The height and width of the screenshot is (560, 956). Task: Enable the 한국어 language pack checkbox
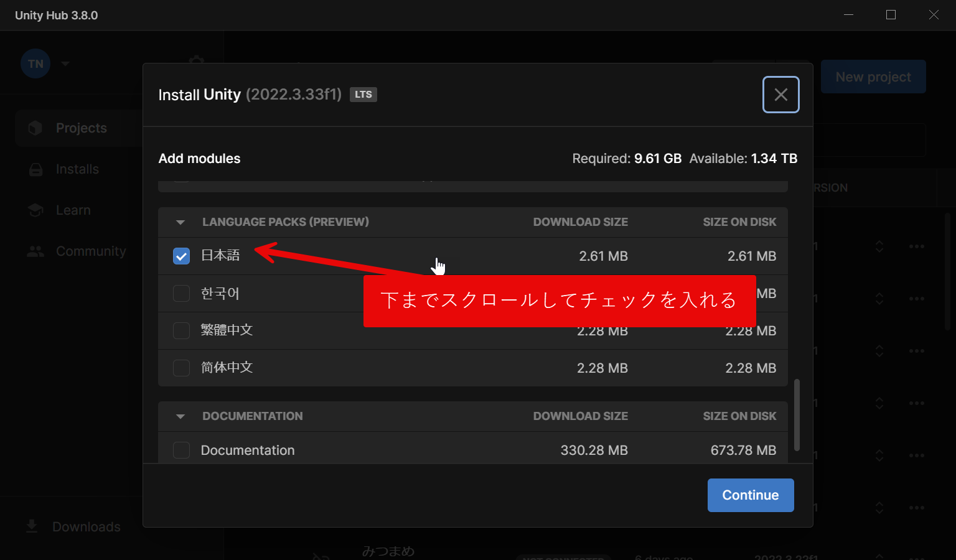[181, 293]
